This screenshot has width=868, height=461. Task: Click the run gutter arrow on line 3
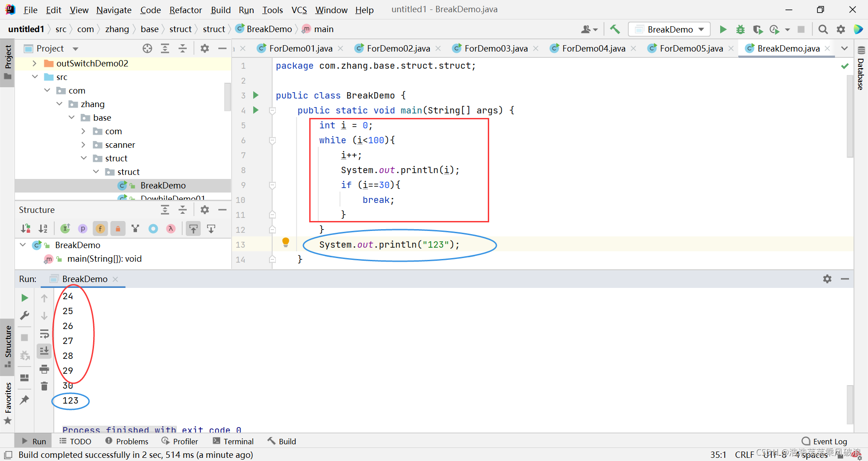pyautogui.click(x=255, y=95)
